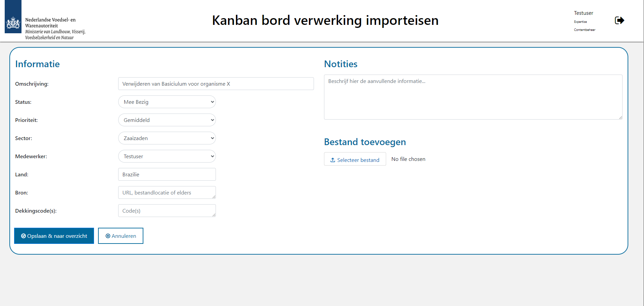
Task: Click into the Bron text area
Action: click(x=167, y=193)
